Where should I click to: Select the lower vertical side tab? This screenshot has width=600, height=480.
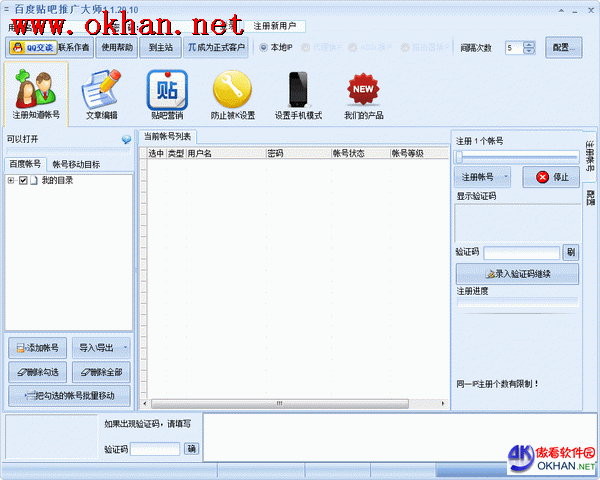[590, 197]
